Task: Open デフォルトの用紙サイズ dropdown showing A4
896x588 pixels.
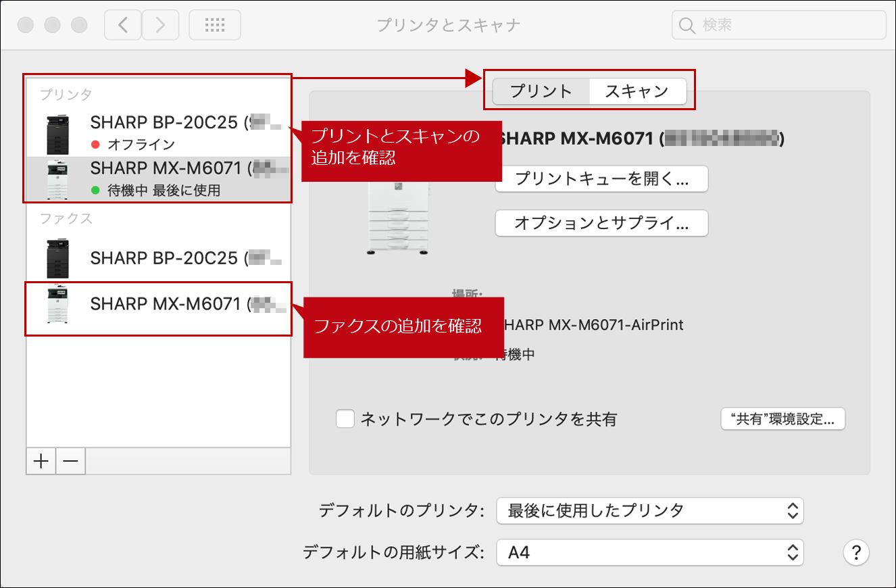Action: click(x=650, y=552)
